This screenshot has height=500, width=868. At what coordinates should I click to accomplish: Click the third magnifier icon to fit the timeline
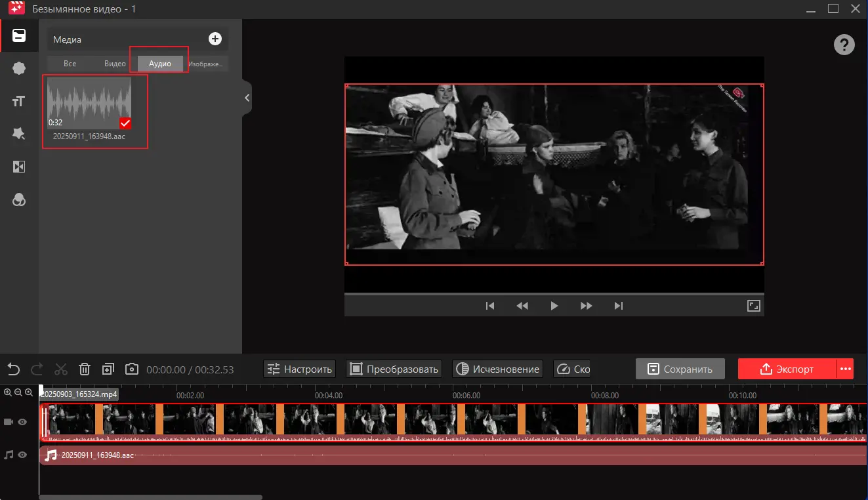(30, 392)
